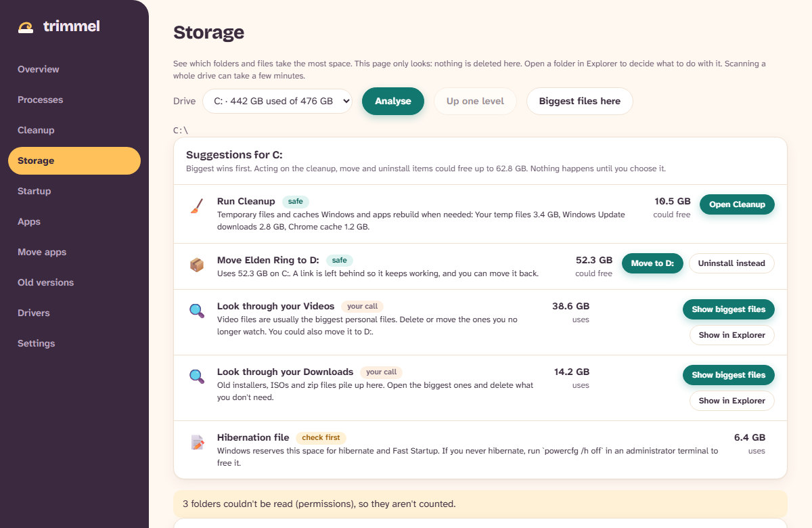Click the magnifier icon beside Downloads suggestion

pyautogui.click(x=197, y=377)
